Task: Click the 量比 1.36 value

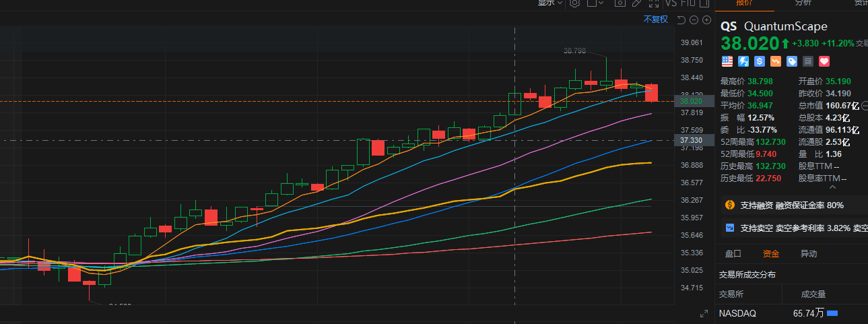Action: (x=834, y=154)
